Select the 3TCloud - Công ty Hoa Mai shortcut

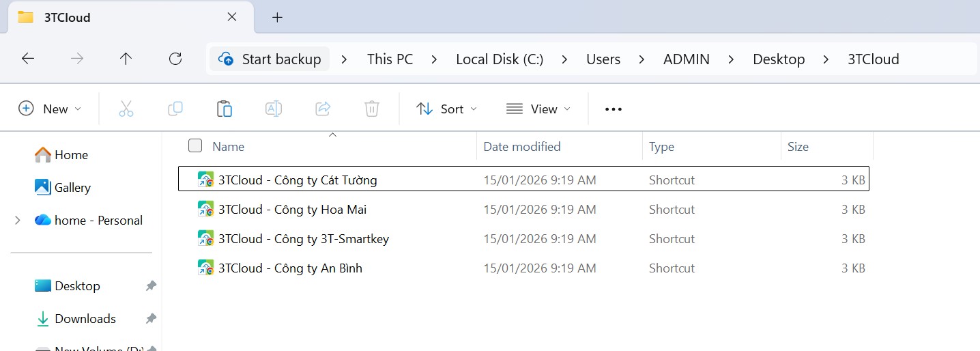(x=292, y=210)
